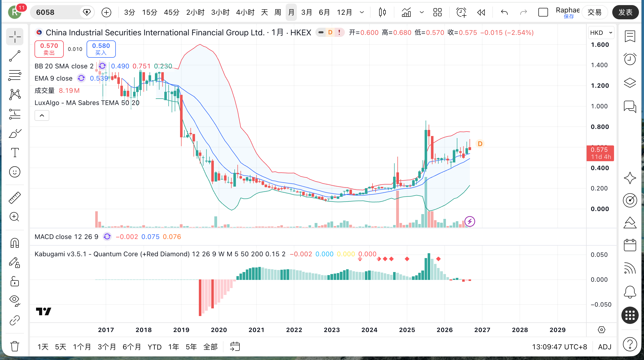
Task: Select the brush drawing tool
Action: click(x=15, y=133)
